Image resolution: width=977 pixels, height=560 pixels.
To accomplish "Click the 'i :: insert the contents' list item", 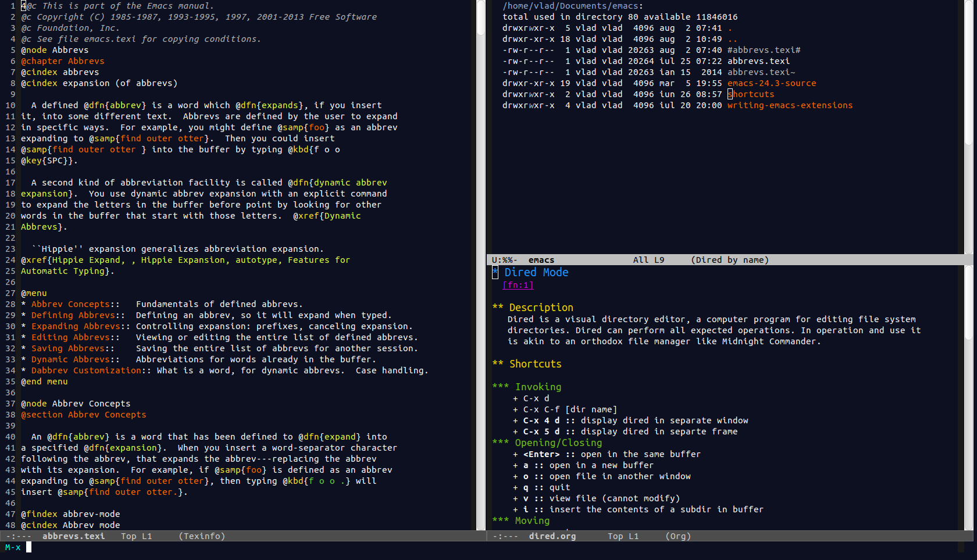I will tap(638, 509).
